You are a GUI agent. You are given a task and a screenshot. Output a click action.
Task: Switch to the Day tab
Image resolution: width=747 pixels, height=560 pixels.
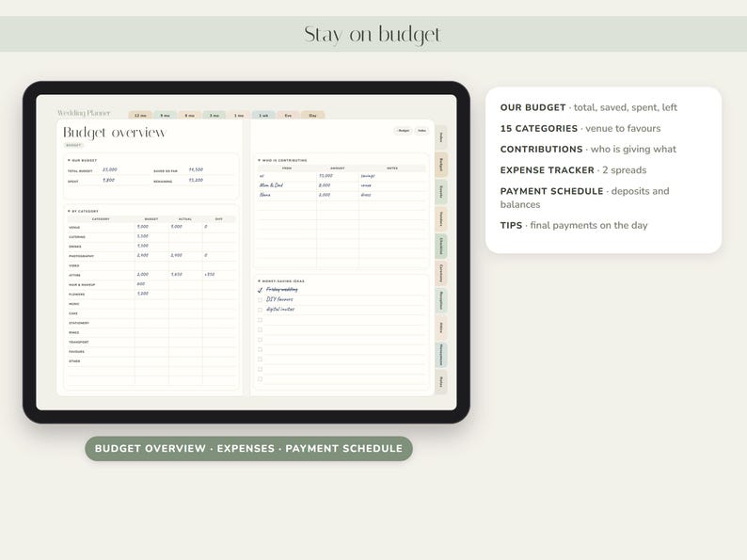click(313, 116)
